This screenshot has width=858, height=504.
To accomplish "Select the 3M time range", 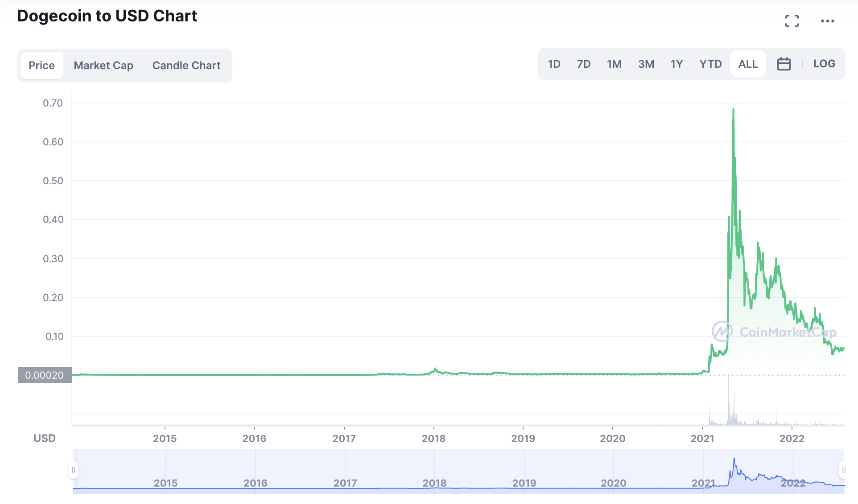I will click(646, 64).
